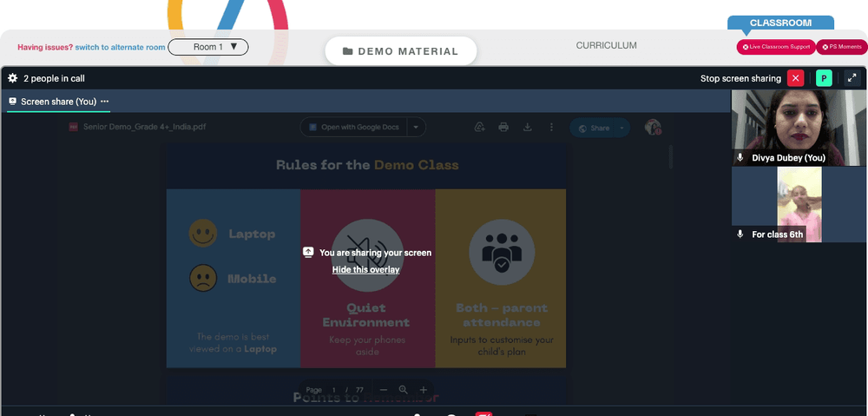The width and height of the screenshot is (868, 416).
Task: Click Rules for the Demo Class heading
Action: (x=367, y=165)
